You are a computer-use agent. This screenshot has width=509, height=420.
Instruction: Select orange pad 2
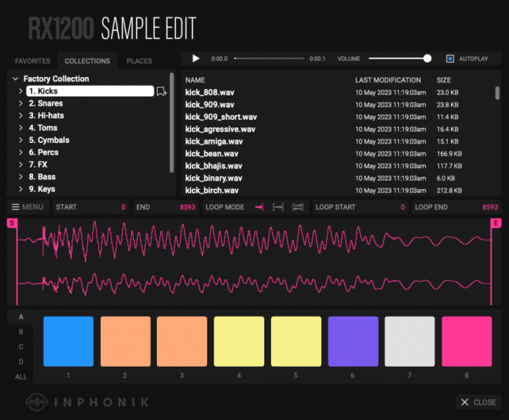point(125,342)
